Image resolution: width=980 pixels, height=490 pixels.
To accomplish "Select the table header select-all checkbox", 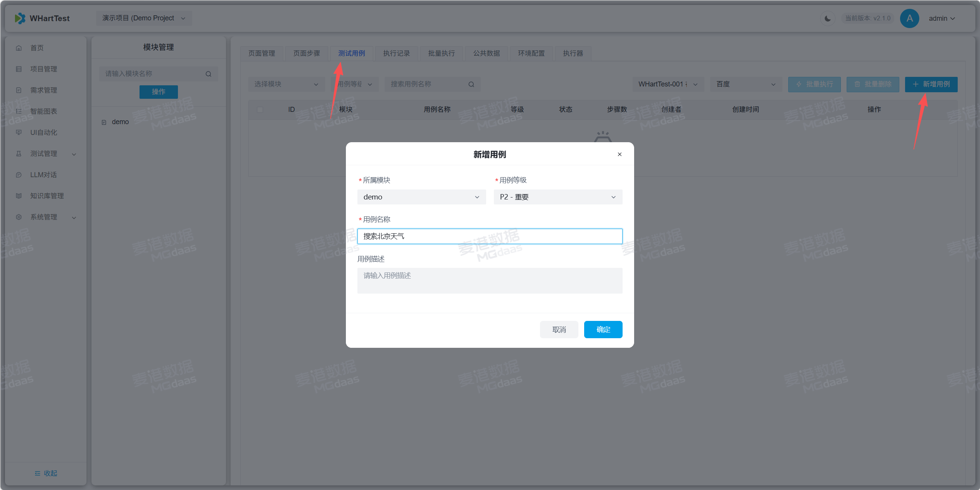I will click(260, 110).
